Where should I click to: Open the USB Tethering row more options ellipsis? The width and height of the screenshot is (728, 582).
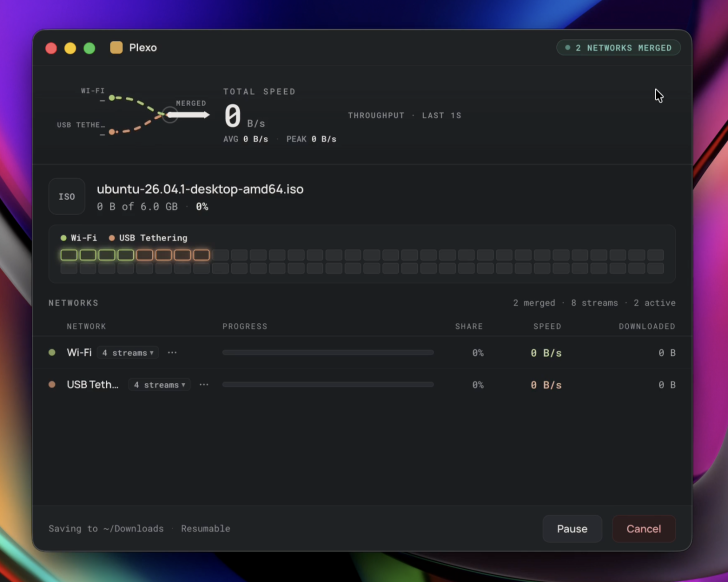[x=204, y=385]
